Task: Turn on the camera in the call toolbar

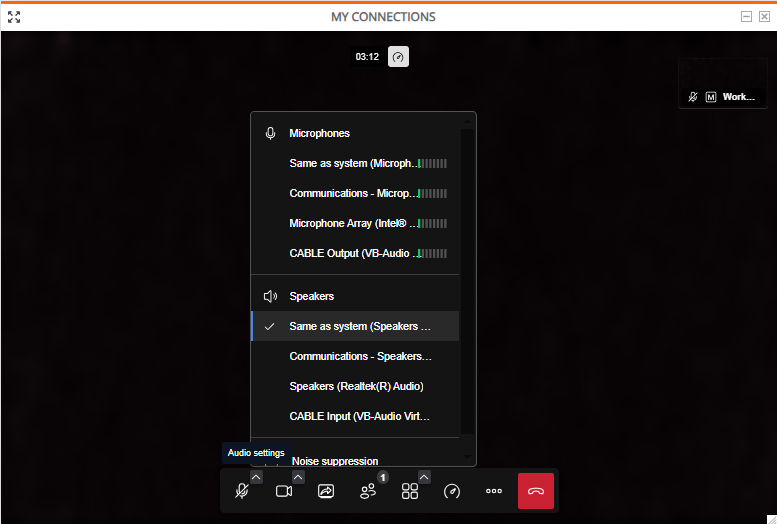Action: pyautogui.click(x=284, y=491)
